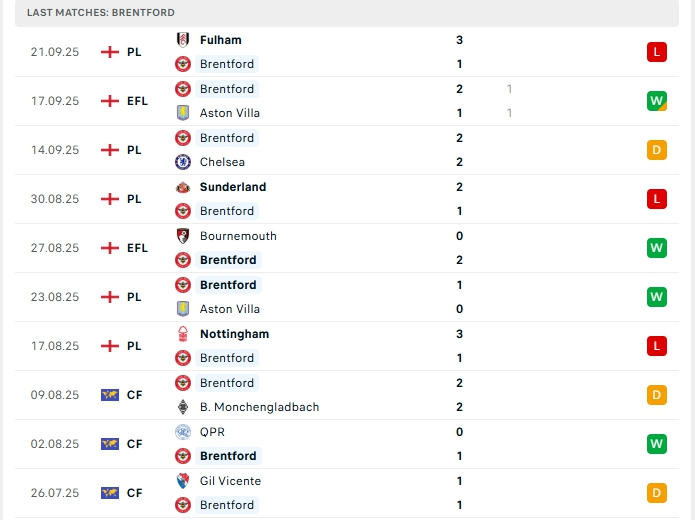695x520 pixels.
Task: Click the Nottingham club crest icon
Action: coord(183,334)
